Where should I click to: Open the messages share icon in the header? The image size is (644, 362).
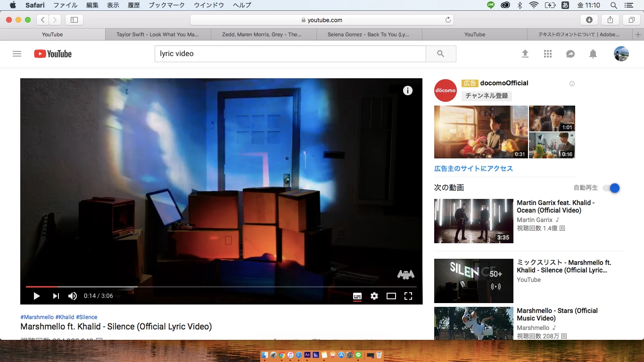coord(570,54)
